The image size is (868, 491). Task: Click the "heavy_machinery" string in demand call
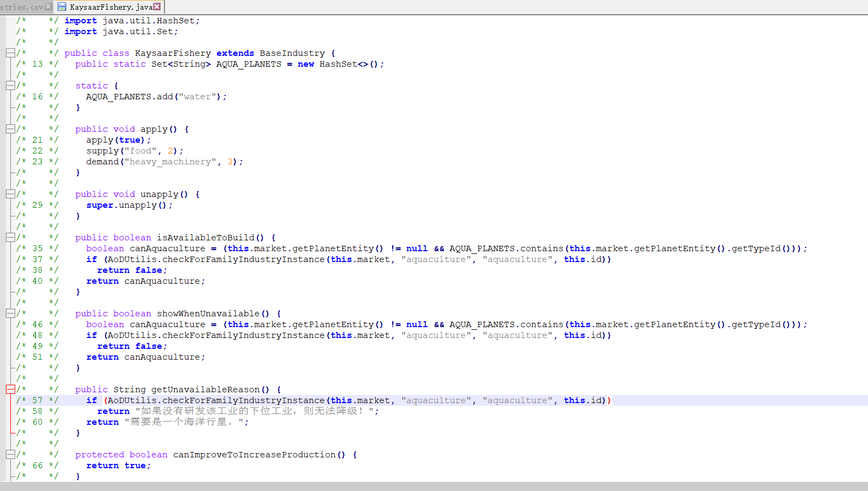click(x=170, y=162)
